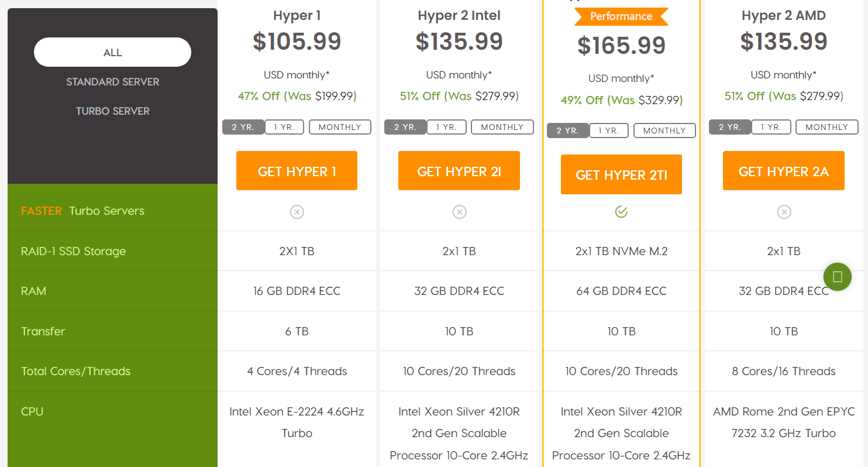Screen dimensions: 868x467
Task: Filter by TURBO SERVER
Action: (x=112, y=111)
